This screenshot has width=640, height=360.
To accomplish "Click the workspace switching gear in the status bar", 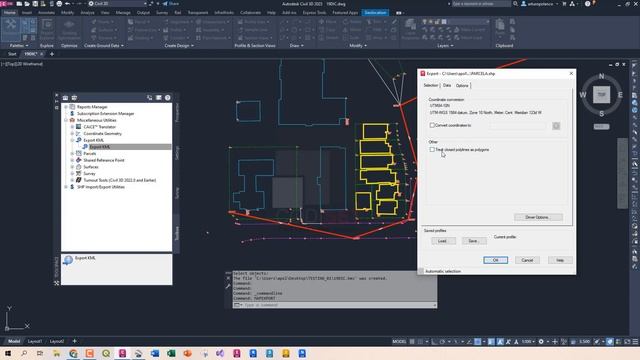I will pos(541,342).
